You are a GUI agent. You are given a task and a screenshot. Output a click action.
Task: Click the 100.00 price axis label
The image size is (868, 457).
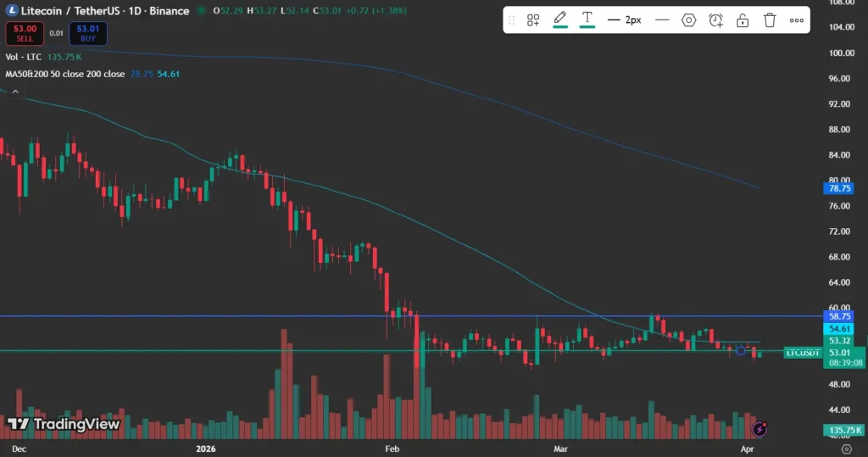[x=842, y=53]
